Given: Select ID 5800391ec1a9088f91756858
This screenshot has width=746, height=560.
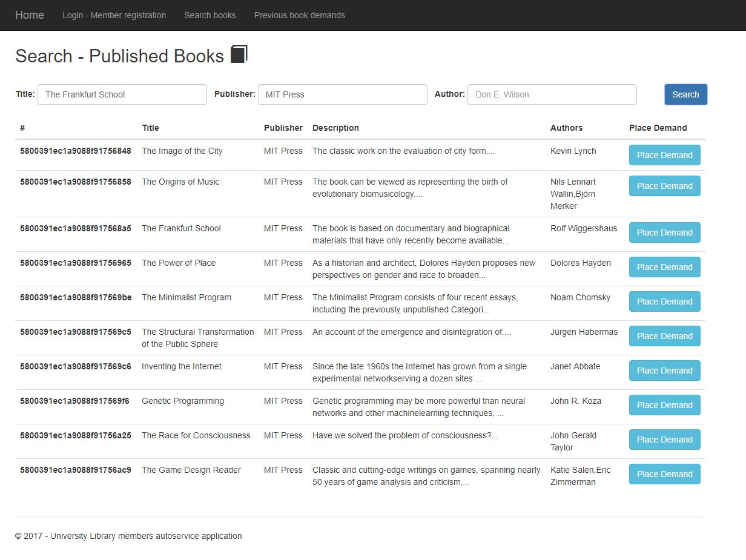Looking at the screenshot, I should [76, 182].
